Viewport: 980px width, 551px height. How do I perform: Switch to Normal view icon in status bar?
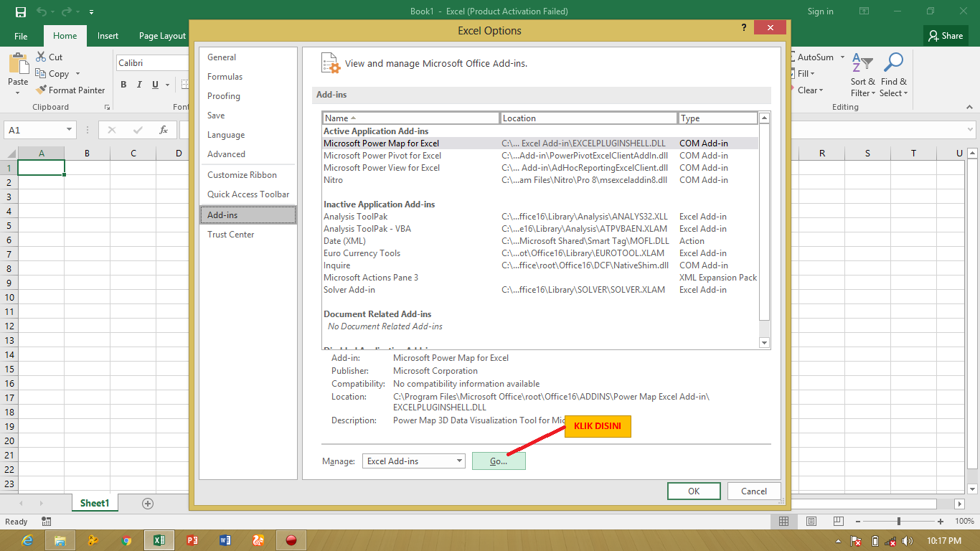tap(784, 522)
